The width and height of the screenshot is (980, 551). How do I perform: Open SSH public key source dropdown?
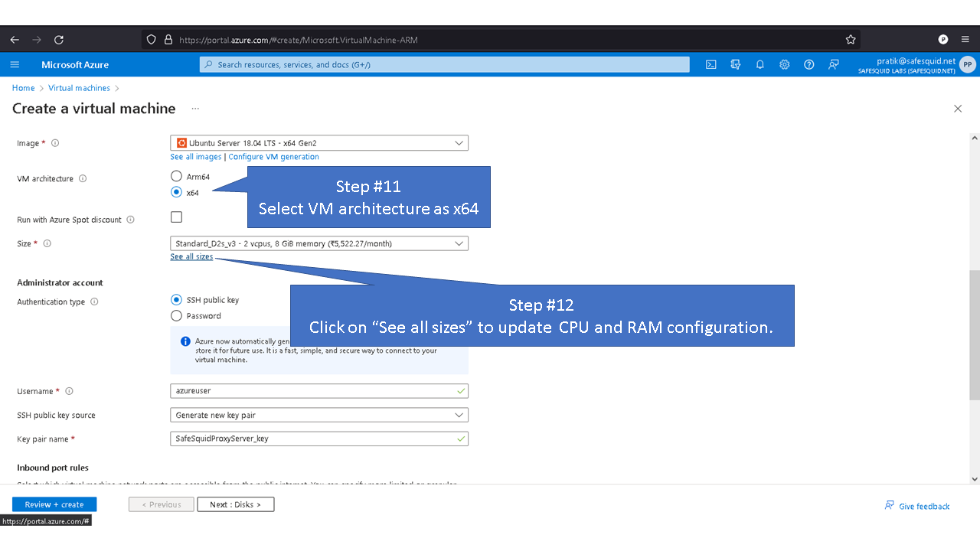(319, 415)
